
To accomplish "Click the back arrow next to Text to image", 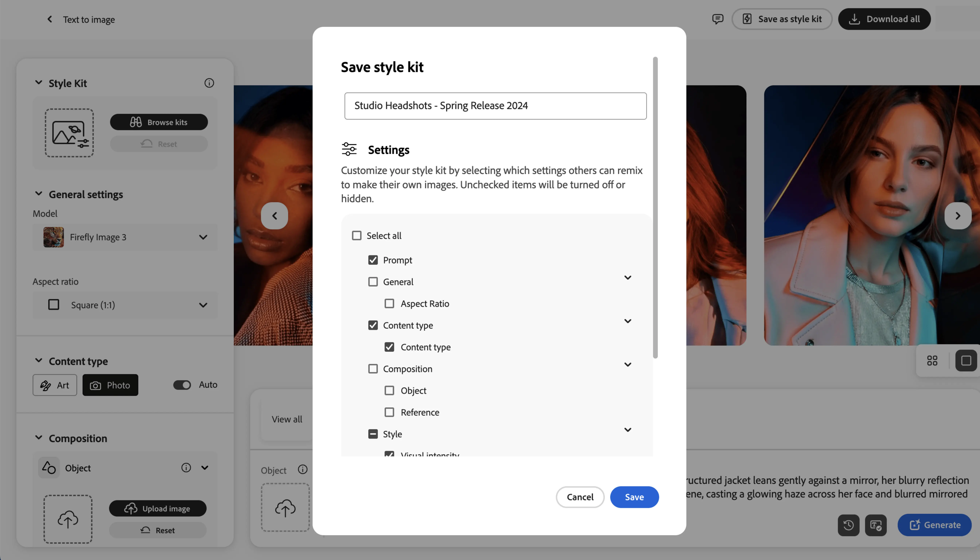I will click(50, 19).
